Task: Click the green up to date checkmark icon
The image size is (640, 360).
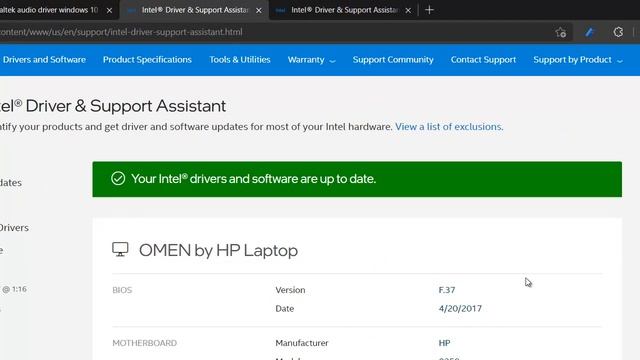Action: (x=118, y=178)
